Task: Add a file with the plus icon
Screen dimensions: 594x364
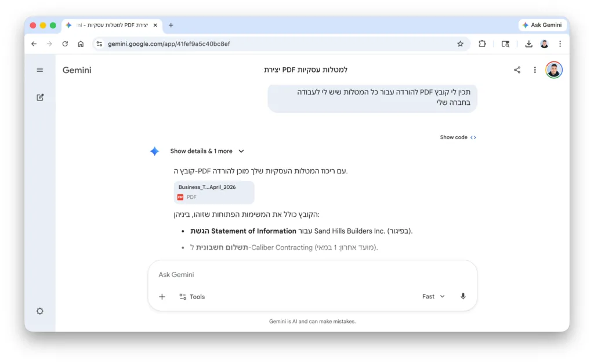Action: coord(162,297)
